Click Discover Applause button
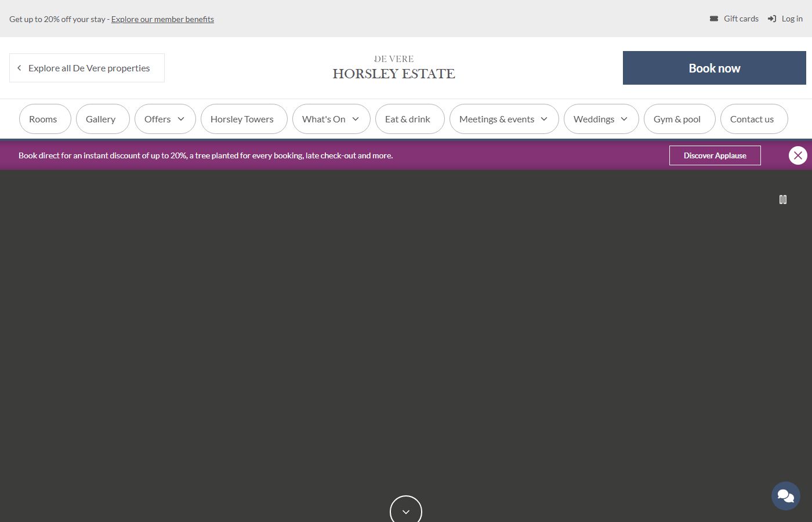The height and width of the screenshot is (522, 812). [x=715, y=155]
